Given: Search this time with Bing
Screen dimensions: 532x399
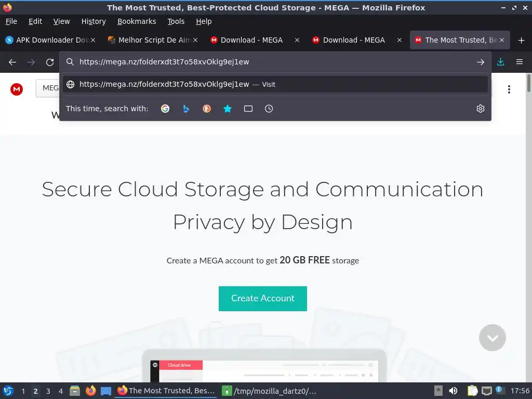Looking at the screenshot, I should 186,109.
